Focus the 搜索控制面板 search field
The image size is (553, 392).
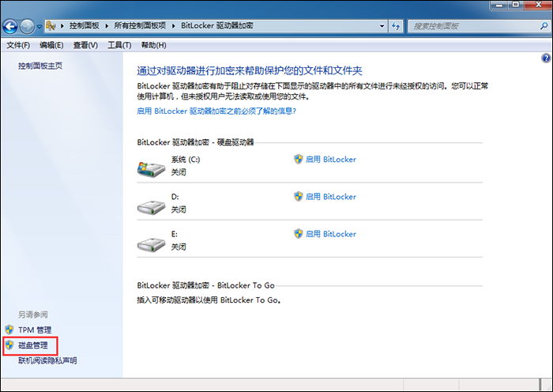click(473, 26)
